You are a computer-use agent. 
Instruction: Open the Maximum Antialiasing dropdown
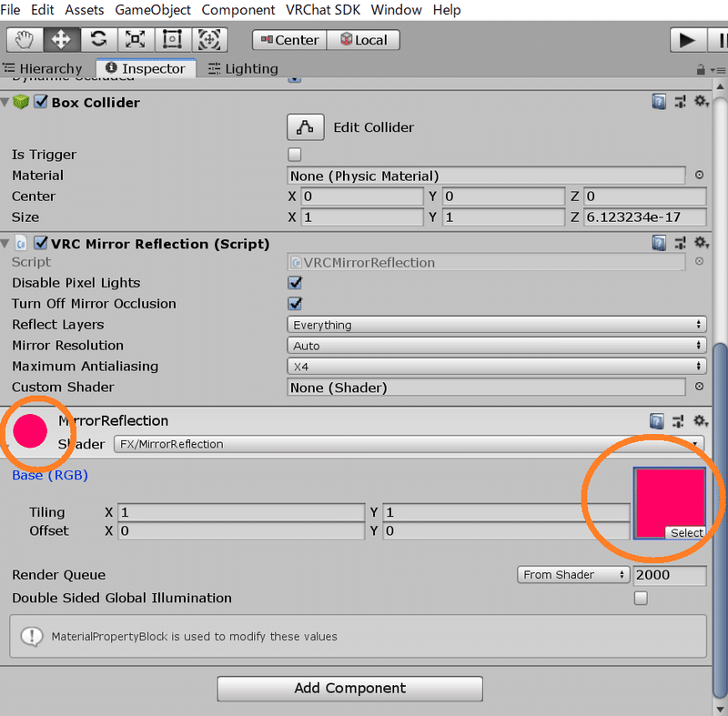click(496, 366)
